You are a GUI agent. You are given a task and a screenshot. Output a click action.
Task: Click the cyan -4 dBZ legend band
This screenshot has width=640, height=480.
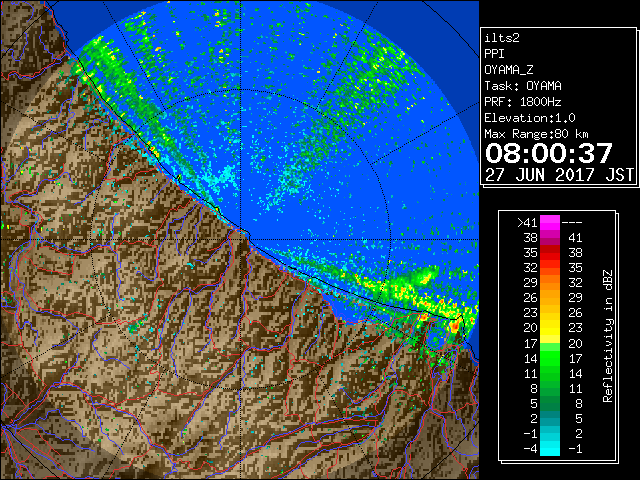click(x=550, y=449)
